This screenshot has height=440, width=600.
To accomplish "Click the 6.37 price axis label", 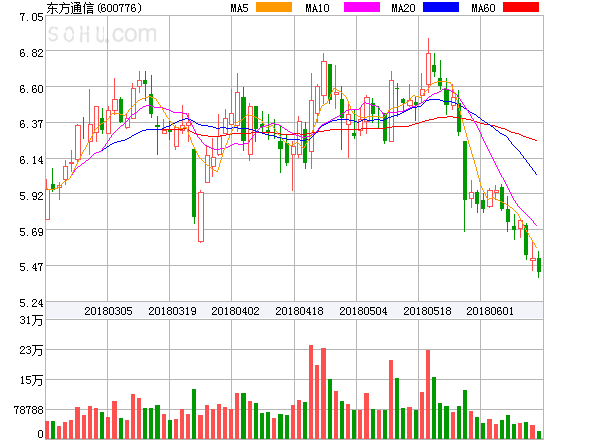I will tap(31, 124).
